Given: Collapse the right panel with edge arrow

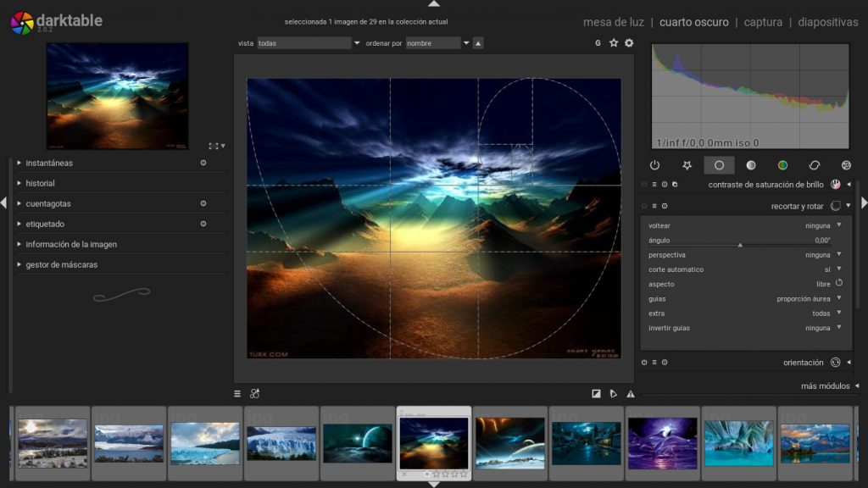Looking at the screenshot, I should (x=864, y=203).
